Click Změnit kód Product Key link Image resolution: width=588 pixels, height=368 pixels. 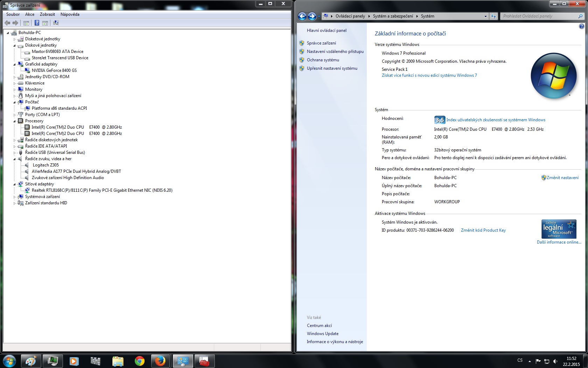click(x=483, y=230)
